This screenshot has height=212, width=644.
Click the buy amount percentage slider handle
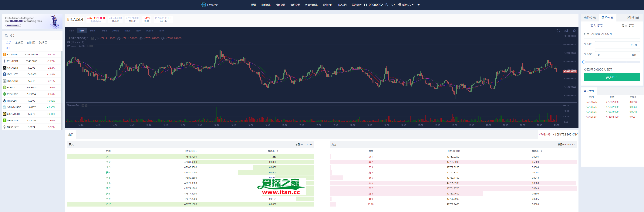pyautogui.click(x=584, y=62)
